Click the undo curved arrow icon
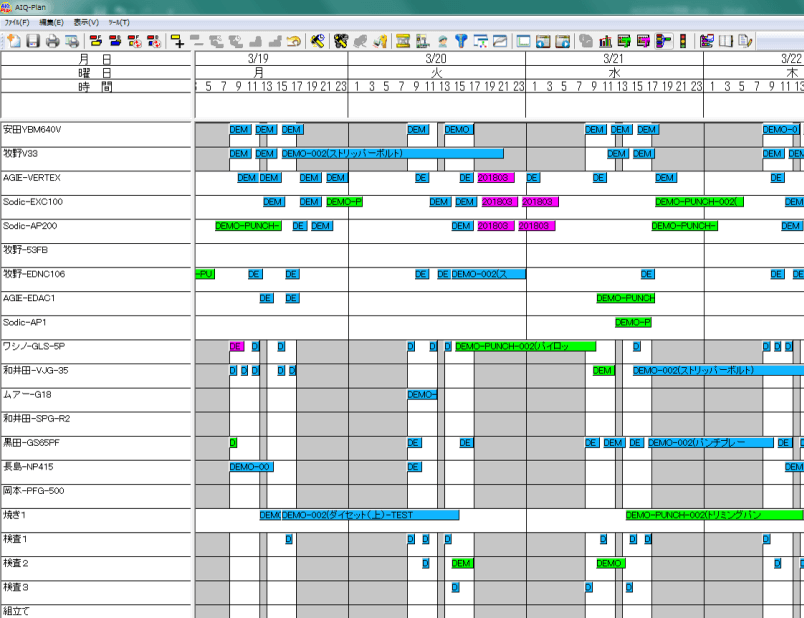The height and width of the screenshot is (618, 804). [293, 41]
